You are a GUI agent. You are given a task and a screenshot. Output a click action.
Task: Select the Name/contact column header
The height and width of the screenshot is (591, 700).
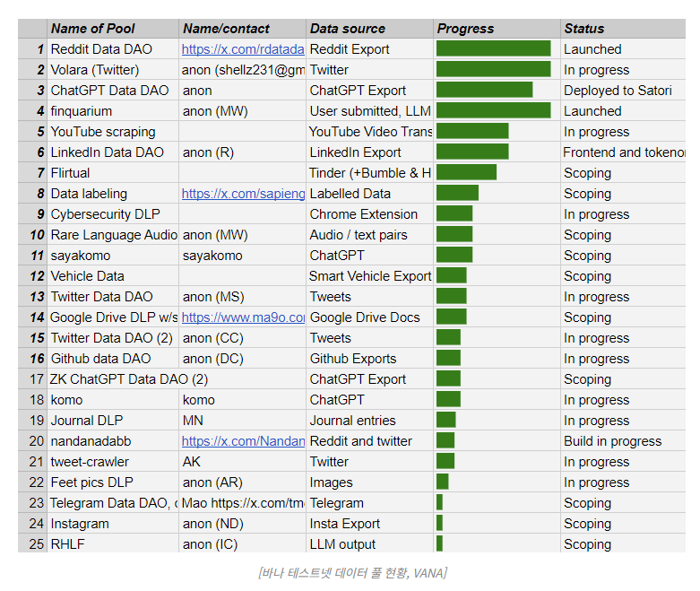(225, 29)
